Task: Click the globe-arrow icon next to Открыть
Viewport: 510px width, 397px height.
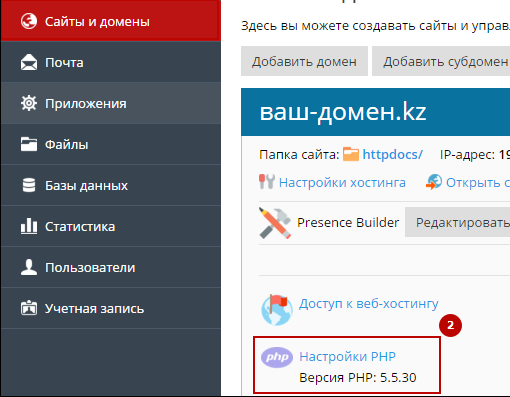Action: pyautogui.click(x=434, y=182)
